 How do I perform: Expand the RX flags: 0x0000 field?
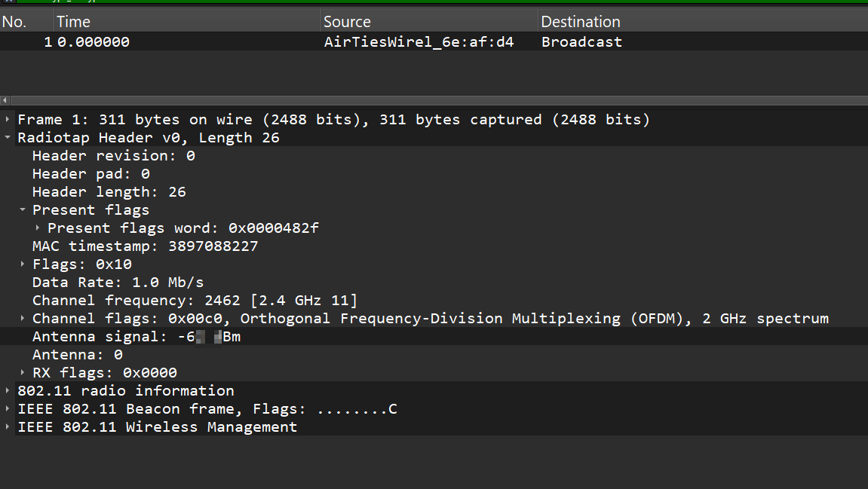pos(23,373)
